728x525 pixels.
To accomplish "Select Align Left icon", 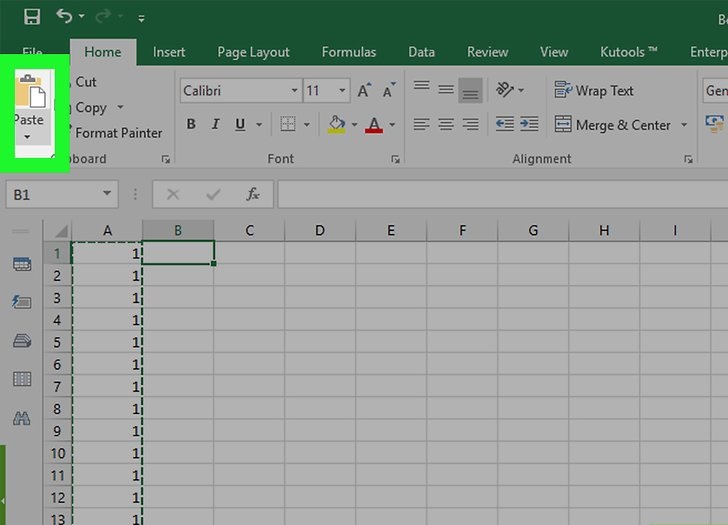I will coord(422,124).
